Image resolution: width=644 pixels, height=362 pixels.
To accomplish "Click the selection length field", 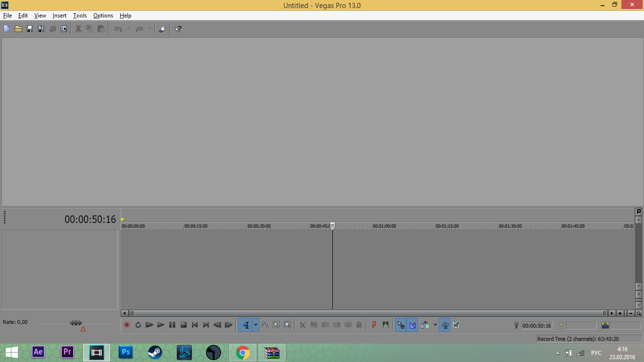I will 626,326.
